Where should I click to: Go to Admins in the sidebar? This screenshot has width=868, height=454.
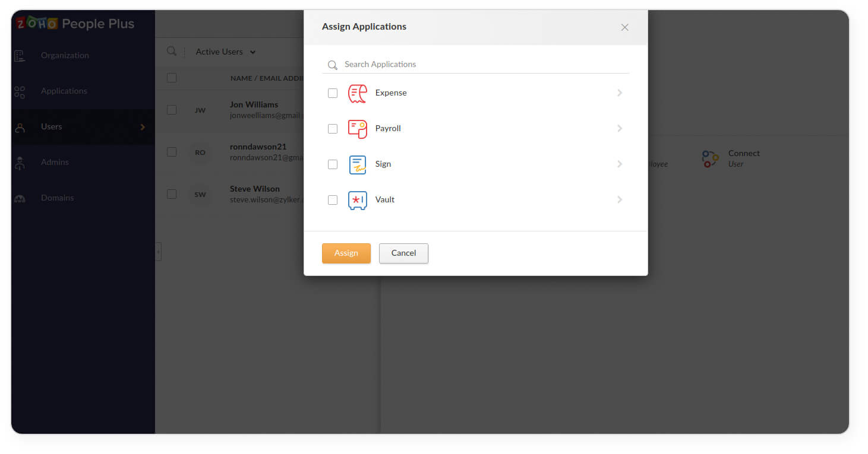(x=55, y=162)
